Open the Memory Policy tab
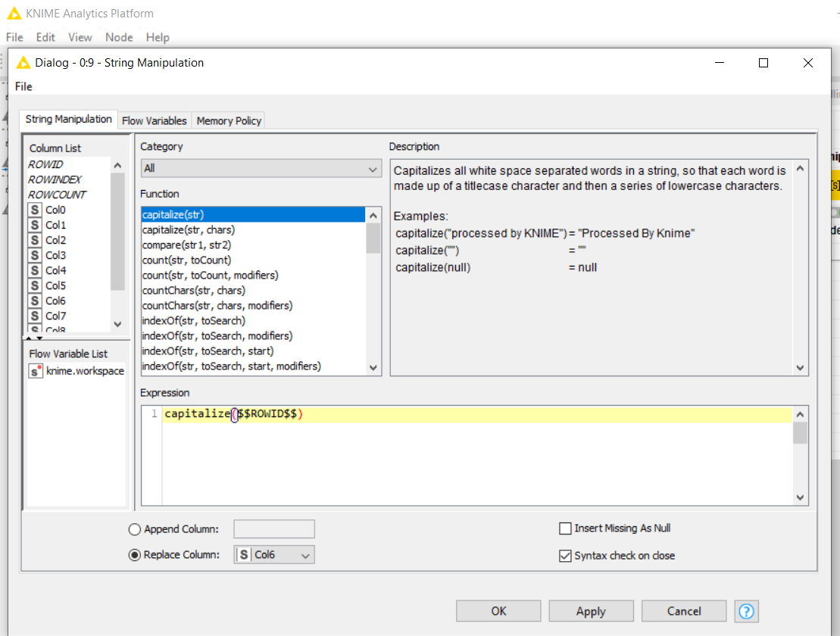 pyautogui.click(x=229, y=120)
